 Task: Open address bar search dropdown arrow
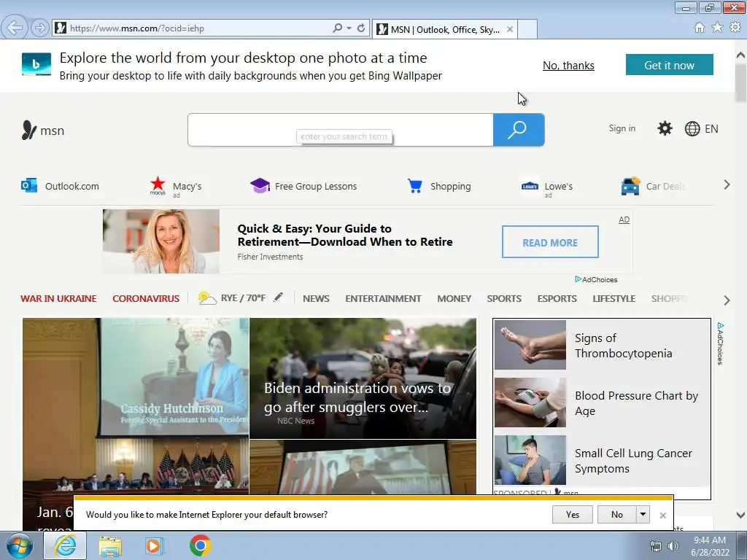[x=349, y=28]
